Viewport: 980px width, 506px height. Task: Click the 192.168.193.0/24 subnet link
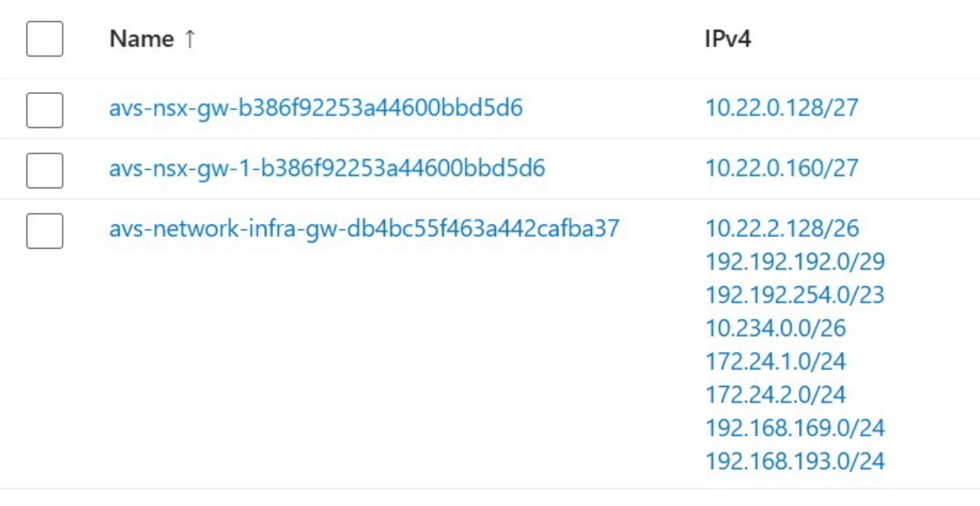point(795,461)
